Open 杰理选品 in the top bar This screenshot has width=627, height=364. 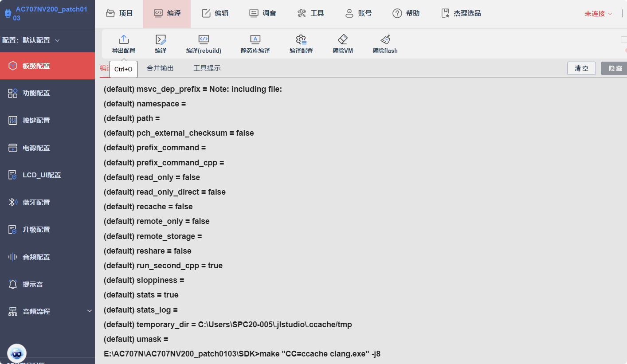click(x=461, y=13)
